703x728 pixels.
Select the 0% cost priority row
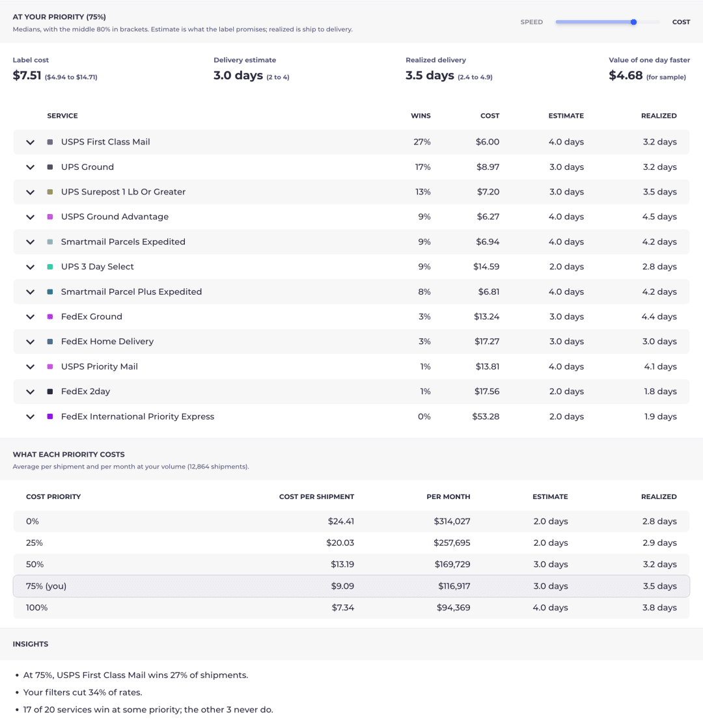click(351, 521)
